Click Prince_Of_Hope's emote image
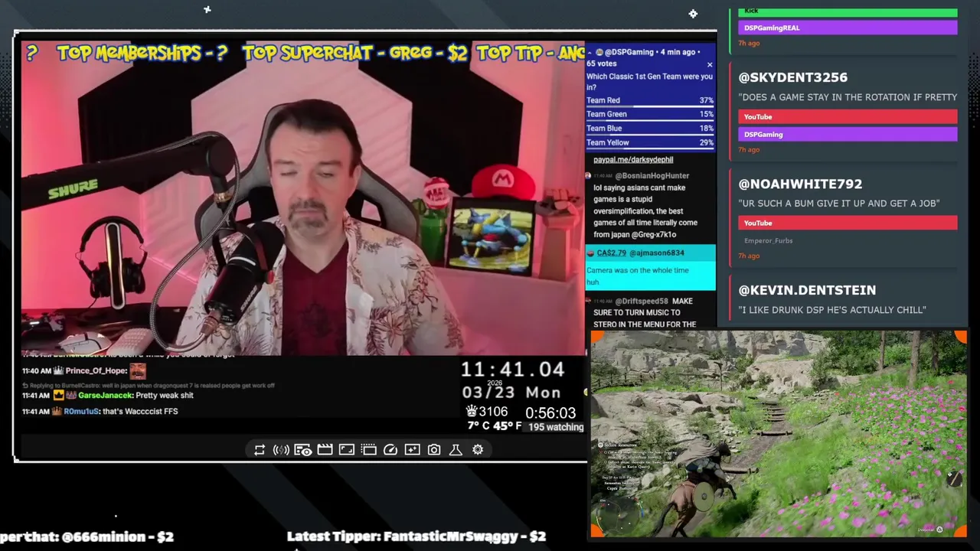This screenshot has width=980, height=551. 138,371
